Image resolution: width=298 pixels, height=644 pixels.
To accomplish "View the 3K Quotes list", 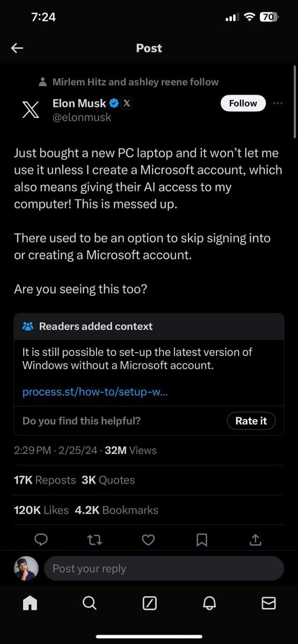I will (x=108, y=480).
